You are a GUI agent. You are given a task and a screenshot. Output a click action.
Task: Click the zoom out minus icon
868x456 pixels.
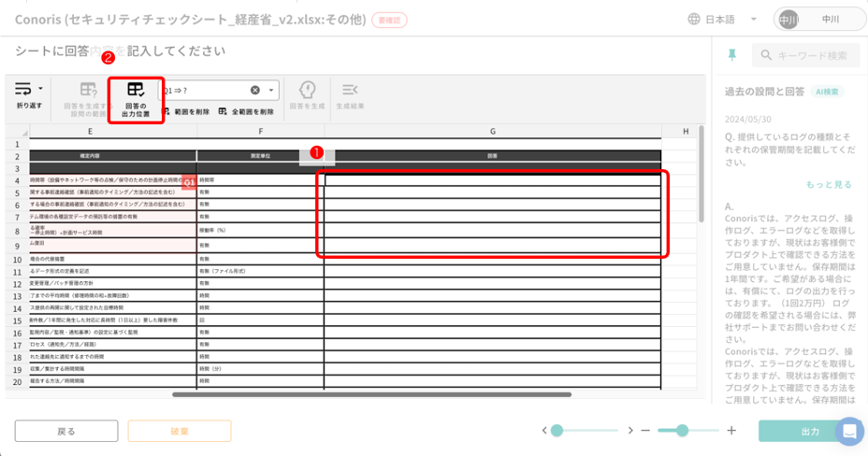pos(646,431)
